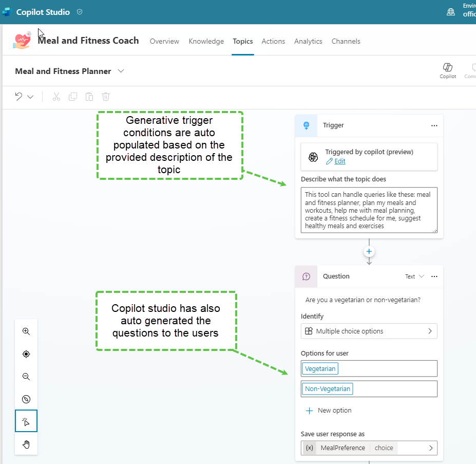Click the Edit link under Triggered by copilot
Screen dimensions: 476x464
pyautogui.click(x=339, y=161)
